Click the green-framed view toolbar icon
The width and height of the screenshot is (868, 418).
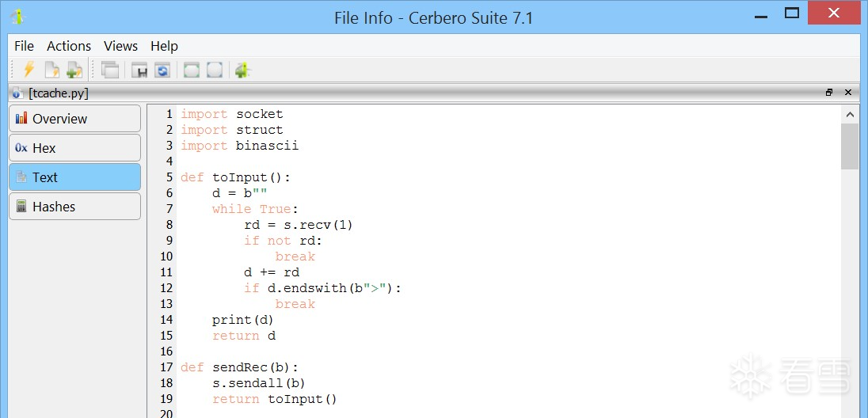[x=192, y=70]
